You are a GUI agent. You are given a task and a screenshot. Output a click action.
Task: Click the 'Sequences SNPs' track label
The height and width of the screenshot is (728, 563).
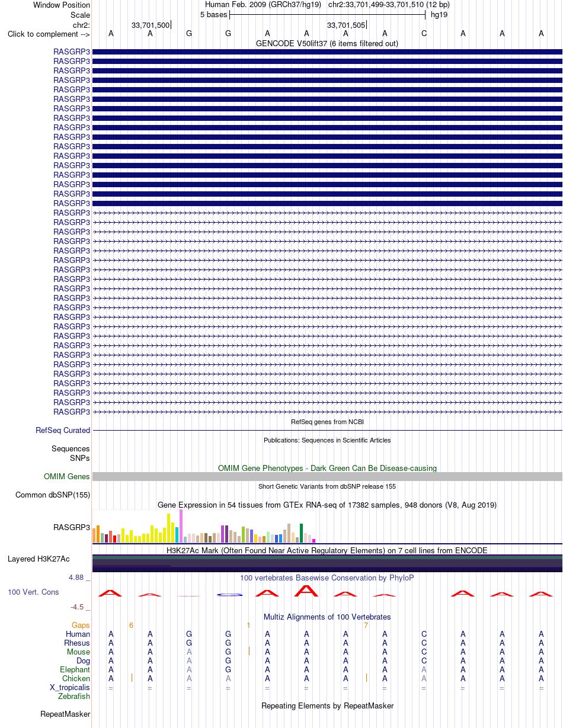[x=71, y=453]
